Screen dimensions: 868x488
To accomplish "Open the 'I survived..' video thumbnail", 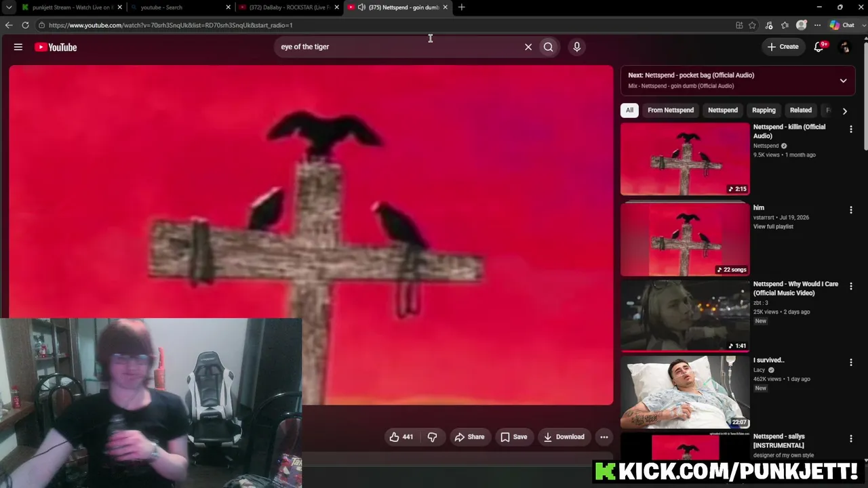I will (685, 392).
